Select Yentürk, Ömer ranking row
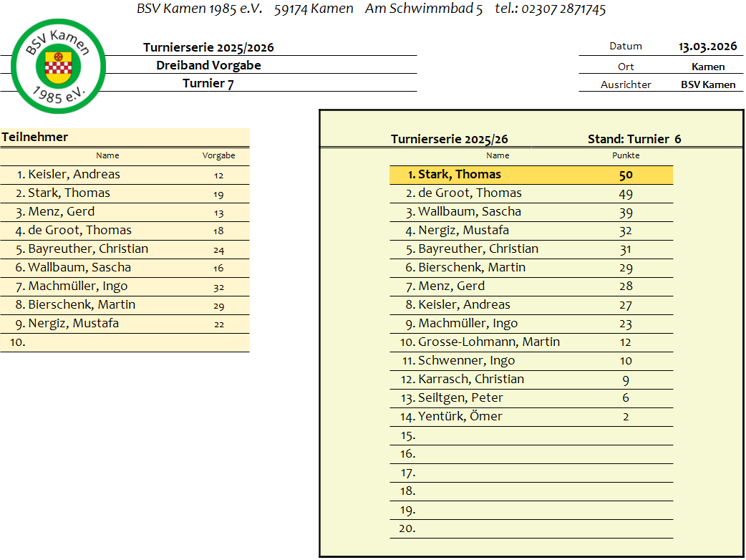This screenshot has width=746, height=560. [460, 417]
